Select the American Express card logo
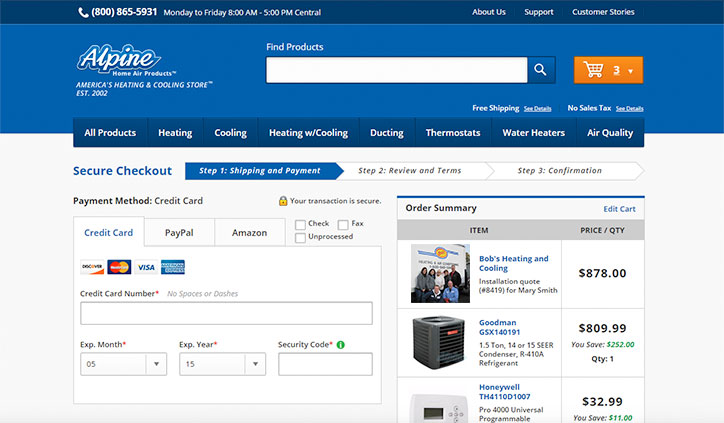Viewport: 724px width, 423px height. click(x=173, y=267)
